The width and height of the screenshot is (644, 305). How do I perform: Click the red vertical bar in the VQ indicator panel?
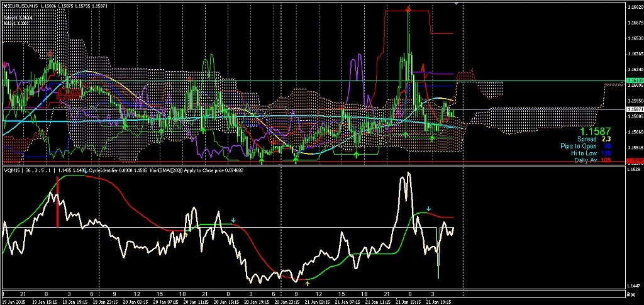[x=57, y=202]
